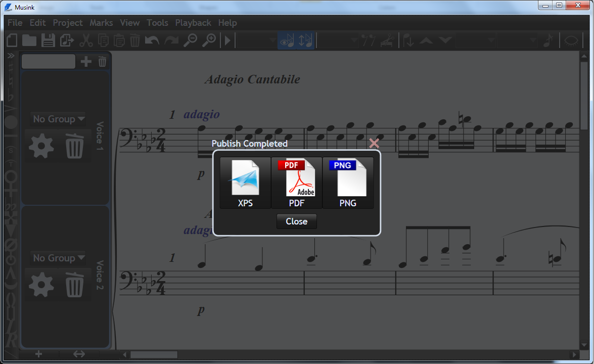Click the crossed-out eighth note icon
The image size is (594, 364).
pos(548,40)
